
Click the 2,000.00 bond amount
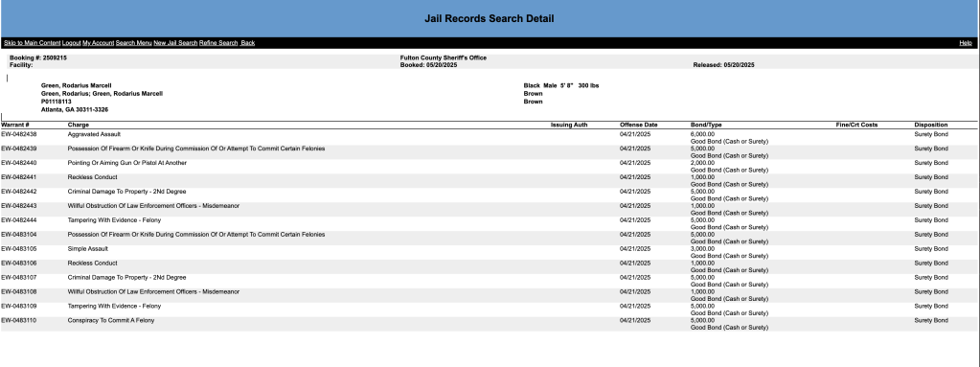pyautogui.click(x=702, y=163)
